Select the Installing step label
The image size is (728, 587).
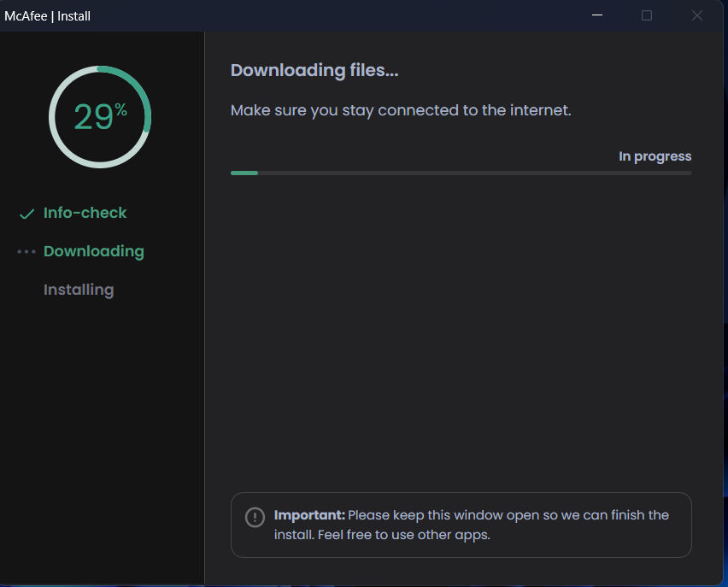(x=79, y=290)
